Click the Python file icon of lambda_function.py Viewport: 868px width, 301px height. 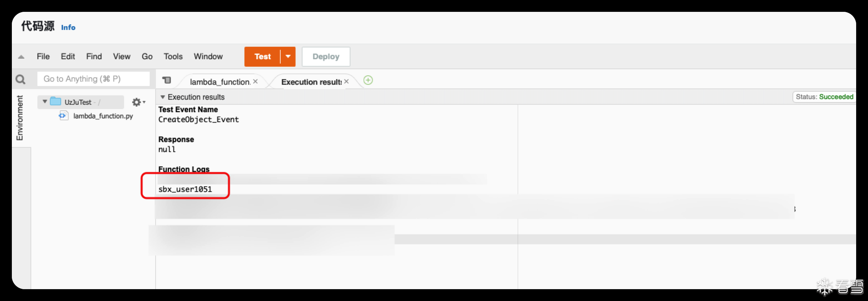pos(63,116)
